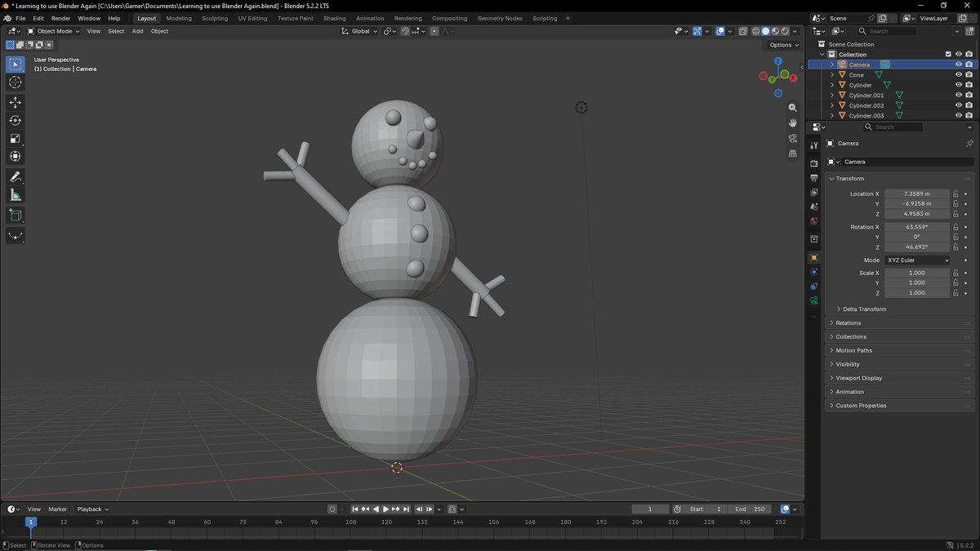Open the Options dropdown in the viewport
Image resolution: width=980 pixels, height=551 pixels.
(783, 45)
